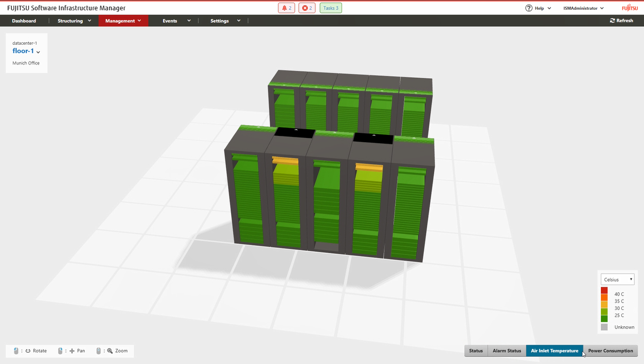This screenshot has height=364, width=644.
Task: Open the ISMAdministrator user menu
Action: (x=583, y=8)
